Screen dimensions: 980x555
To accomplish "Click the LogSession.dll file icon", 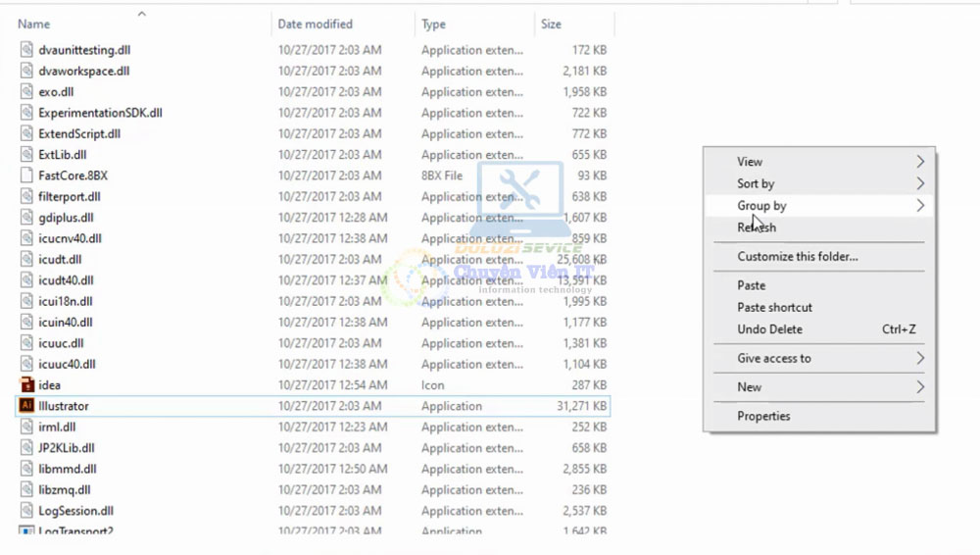I will click(x=26, y=511).
